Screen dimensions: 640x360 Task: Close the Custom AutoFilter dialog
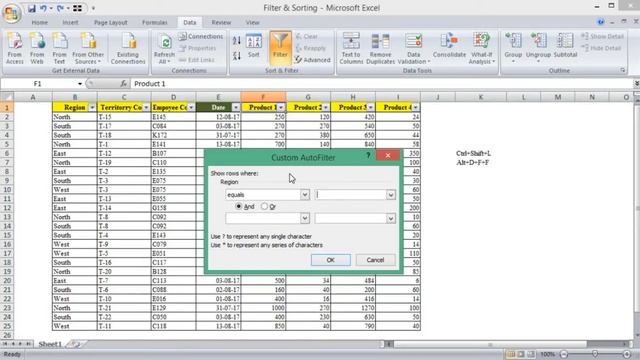388,156
